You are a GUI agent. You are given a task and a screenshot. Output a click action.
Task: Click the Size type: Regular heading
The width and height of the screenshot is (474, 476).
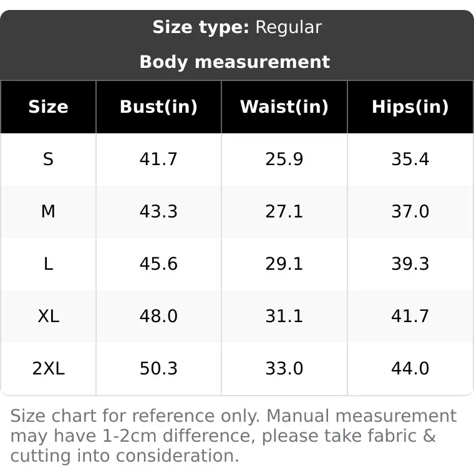coord(237,27)
